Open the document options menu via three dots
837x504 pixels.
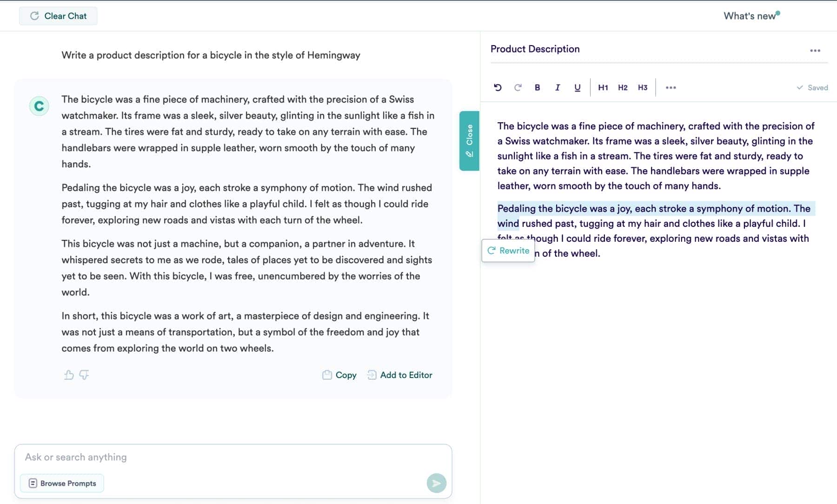coord(816,51)
